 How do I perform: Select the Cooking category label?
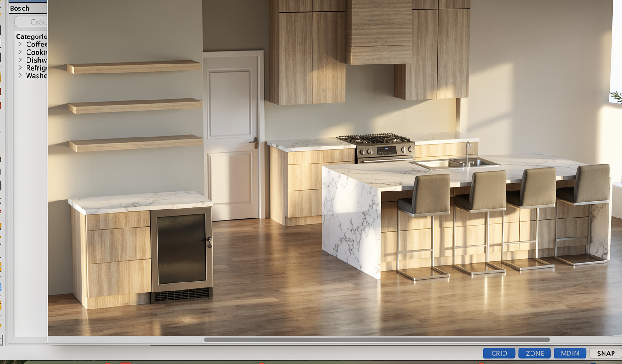tap(37, 52)
